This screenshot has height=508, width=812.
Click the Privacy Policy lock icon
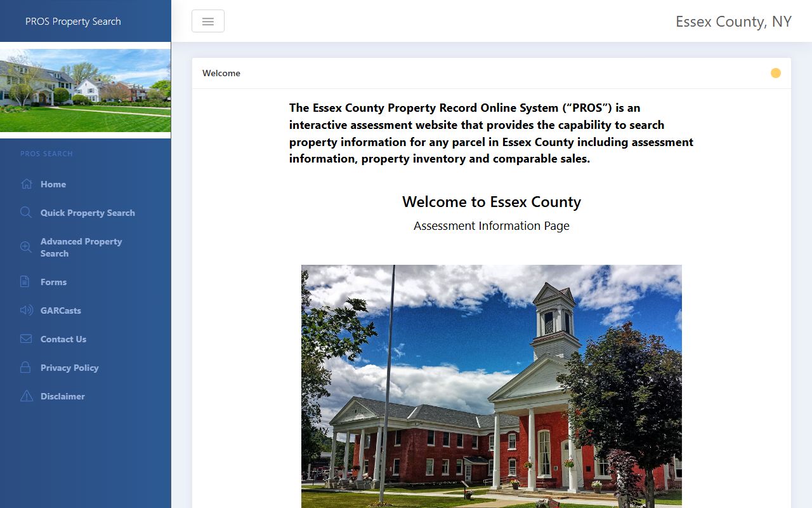(x=25, y=367)
